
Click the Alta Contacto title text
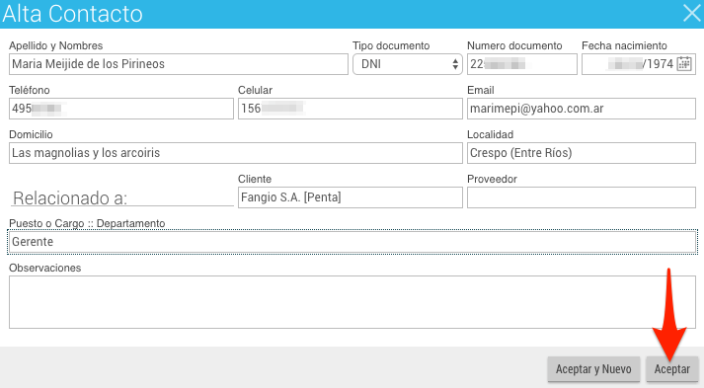[x=73, y=14]
